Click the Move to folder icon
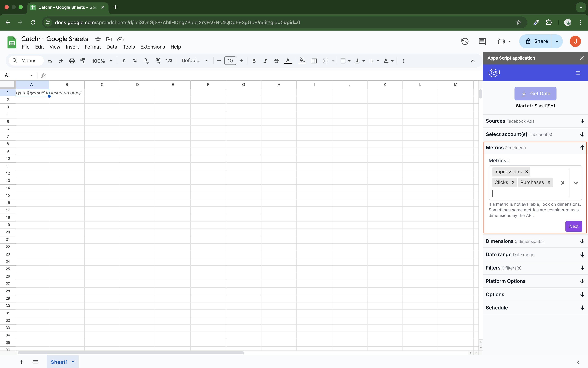 tap(109, 39)
